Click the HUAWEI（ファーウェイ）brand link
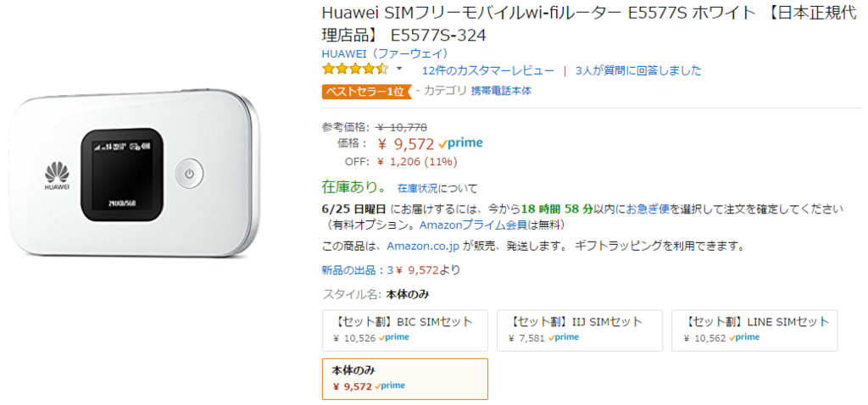 click(x=385, y=54)
